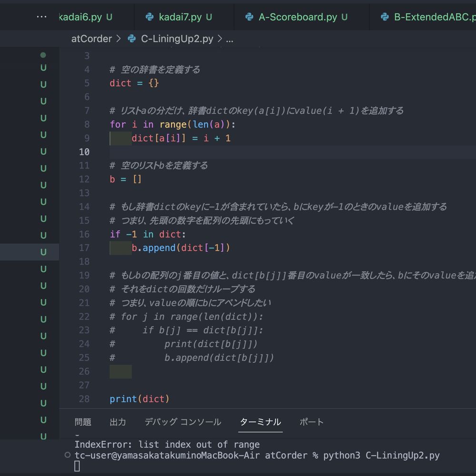Place cursor on 'dict = {}' line

(x=134, y=83)
